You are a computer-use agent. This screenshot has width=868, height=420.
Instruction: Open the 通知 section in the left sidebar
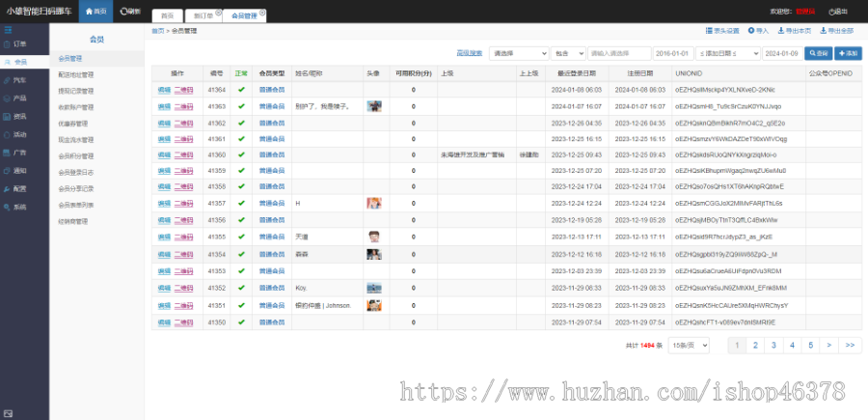click(14, 171)
